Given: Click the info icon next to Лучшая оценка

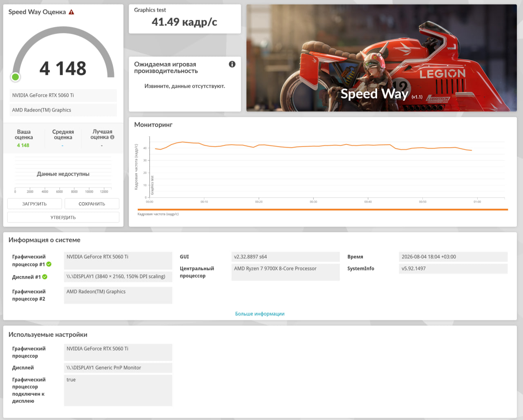Looking at the screenshot, I should click(x=112, y=137).
